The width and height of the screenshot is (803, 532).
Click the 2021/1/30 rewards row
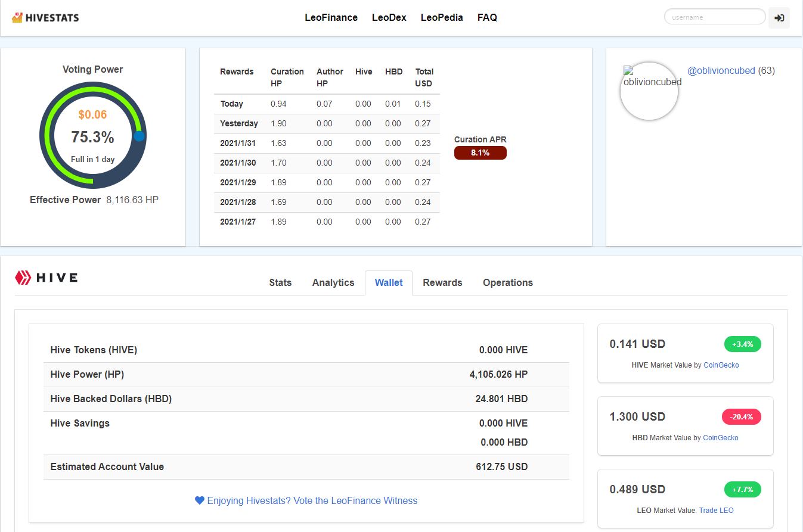(327, 163)
